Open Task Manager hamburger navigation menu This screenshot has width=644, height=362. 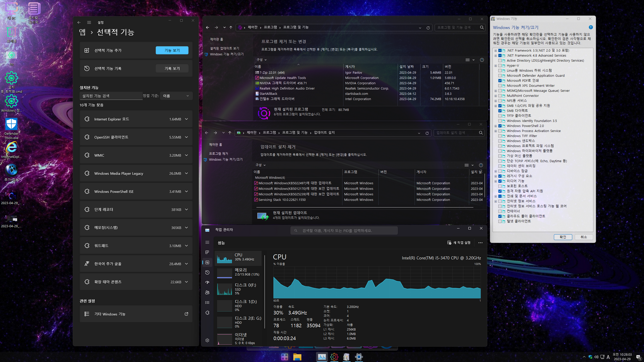(207, 242)
